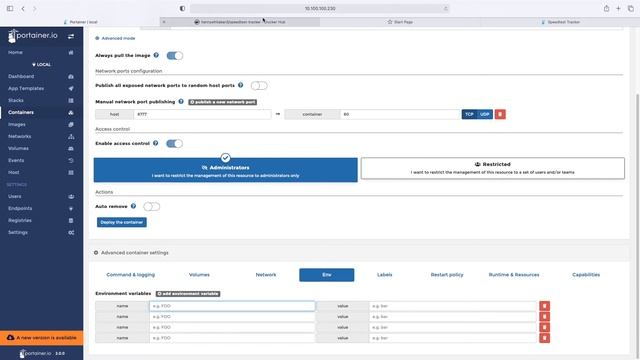Screen dimensions: 640x360
Task: Delete the fourth environment variable row
Action: click(544, 338)
